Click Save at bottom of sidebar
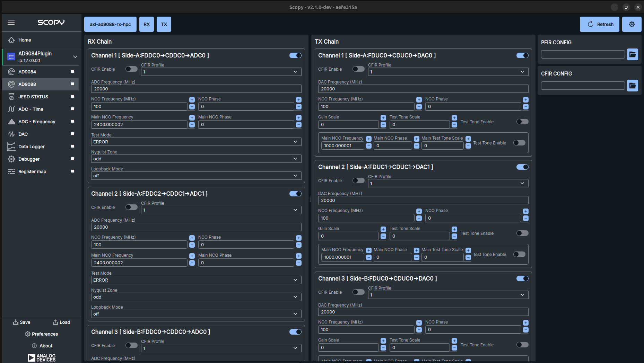This screenshot has height=363, width=644. (21, 322)
